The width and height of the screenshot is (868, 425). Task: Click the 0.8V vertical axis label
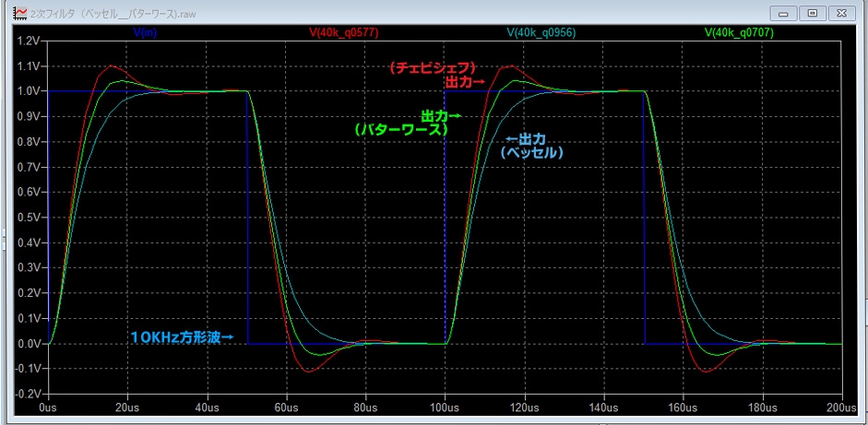[x=29, y=142]
